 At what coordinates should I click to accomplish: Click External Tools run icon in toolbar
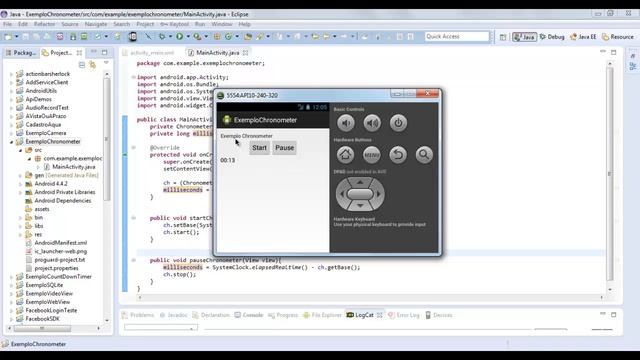click(x=197, y=37)
